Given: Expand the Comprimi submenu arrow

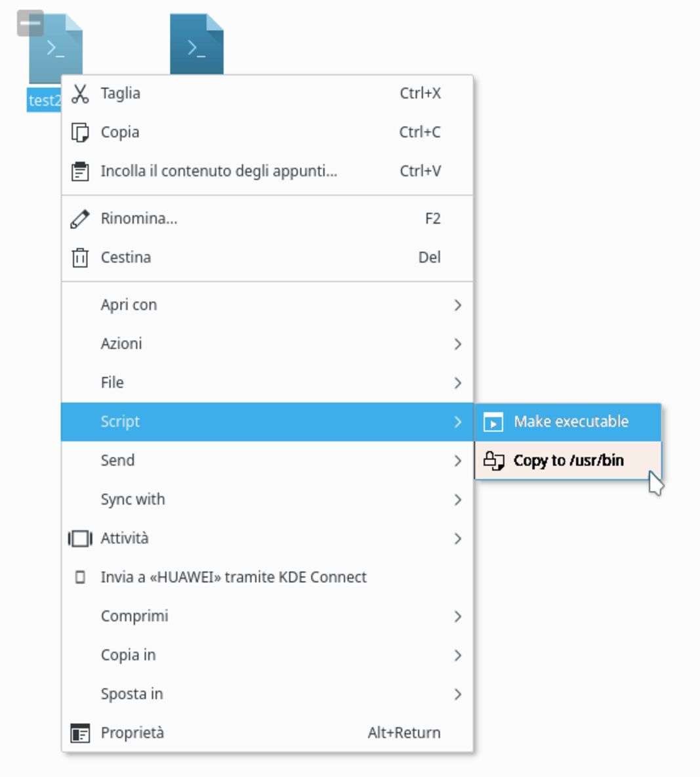Looking at the screenshot, I should point(457,616).
